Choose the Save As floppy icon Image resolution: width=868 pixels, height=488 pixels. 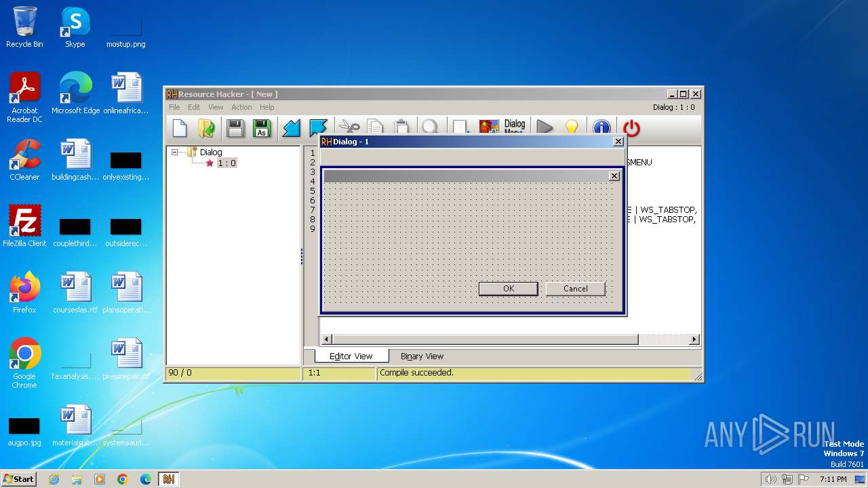click(262, 127)
